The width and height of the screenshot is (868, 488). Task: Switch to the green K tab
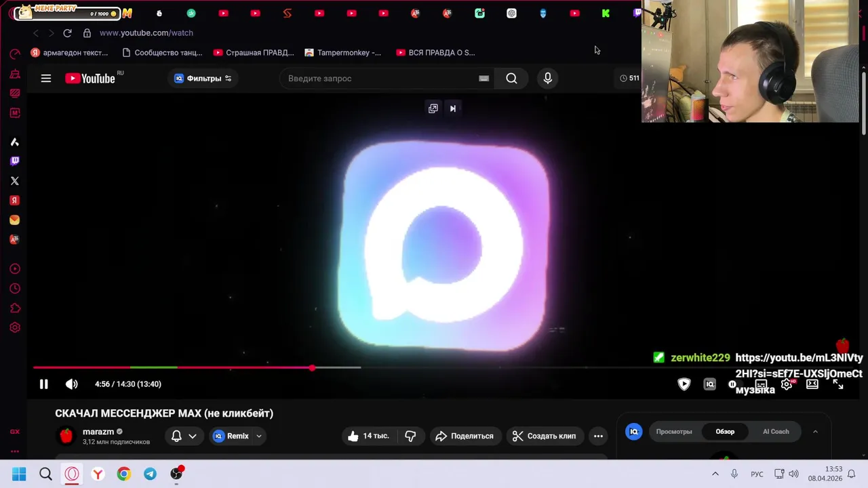tap(606, 13)
